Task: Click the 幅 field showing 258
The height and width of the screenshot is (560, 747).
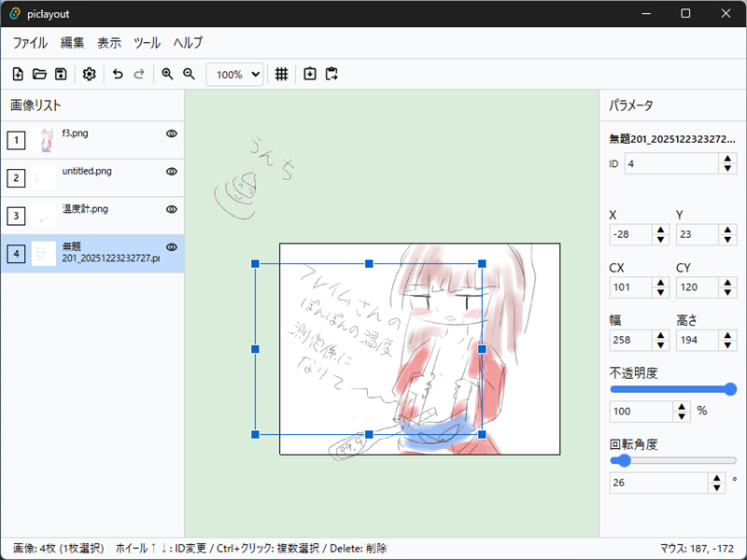Action: tap(630, 340)
